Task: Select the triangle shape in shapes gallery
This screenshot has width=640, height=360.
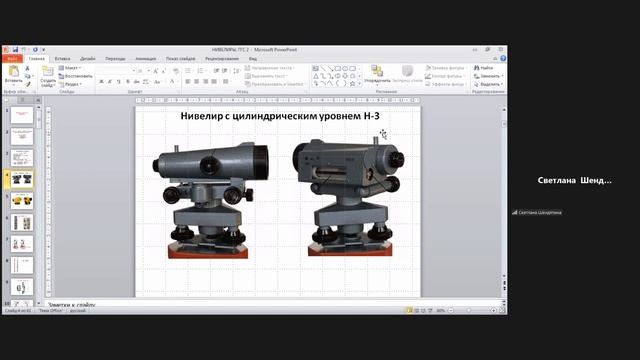Action: point(316,76)
